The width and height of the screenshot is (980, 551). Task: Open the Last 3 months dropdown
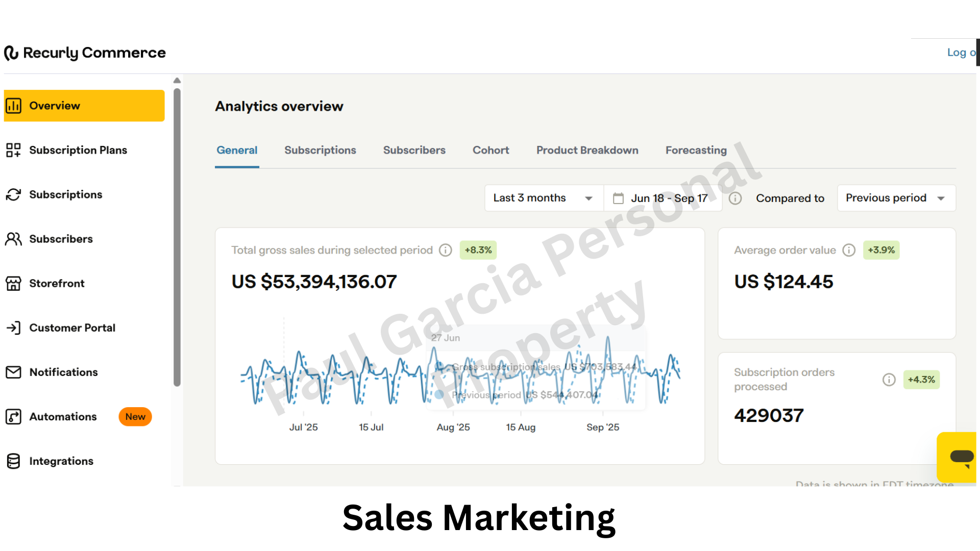543,198
